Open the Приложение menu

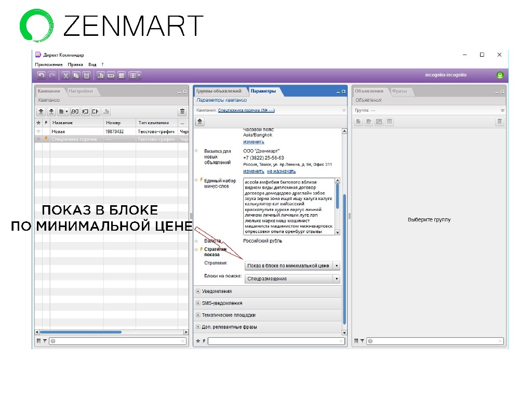coord(49,64)
